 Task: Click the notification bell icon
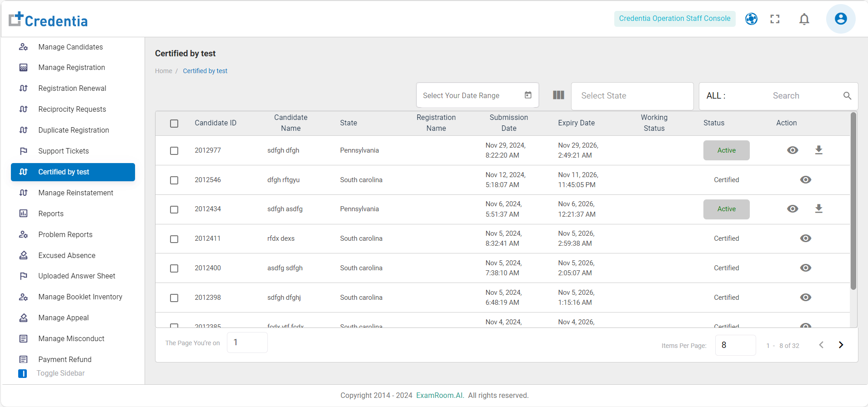click(x=804, y=19)
